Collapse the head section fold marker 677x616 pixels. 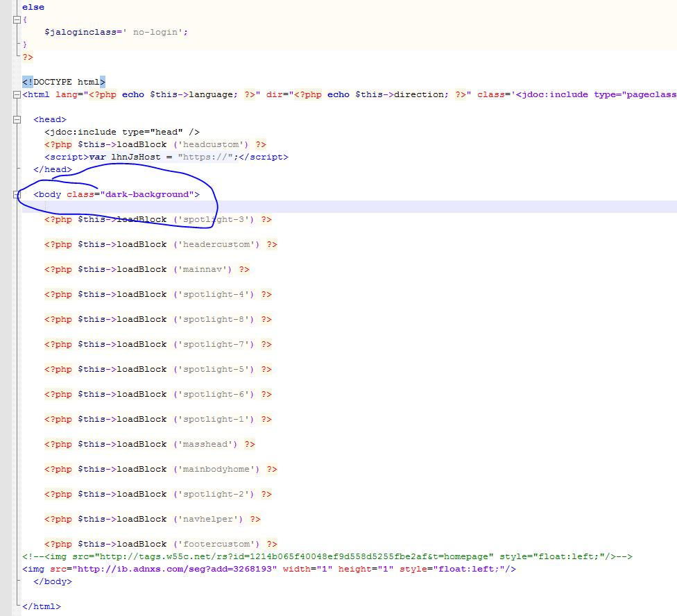tap(17, 119)
